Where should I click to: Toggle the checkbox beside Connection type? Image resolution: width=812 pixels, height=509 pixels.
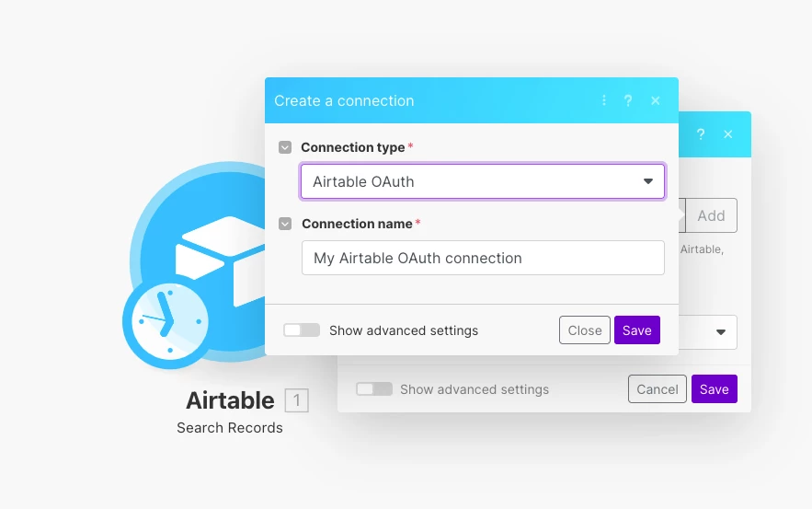tap(285, 147)
